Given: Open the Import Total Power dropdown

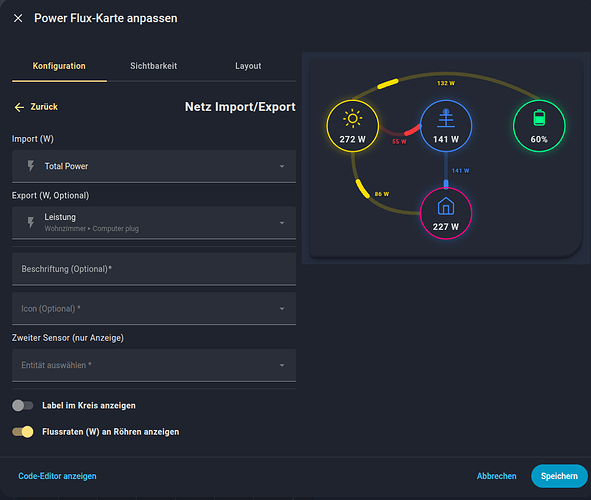Looking at the screenshot, I should point(154,166).
